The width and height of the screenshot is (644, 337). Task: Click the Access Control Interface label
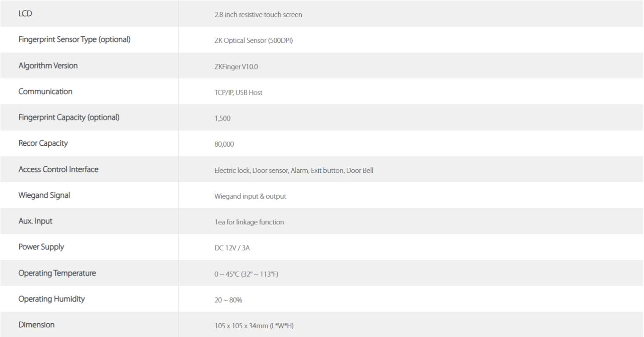point(58,169)
